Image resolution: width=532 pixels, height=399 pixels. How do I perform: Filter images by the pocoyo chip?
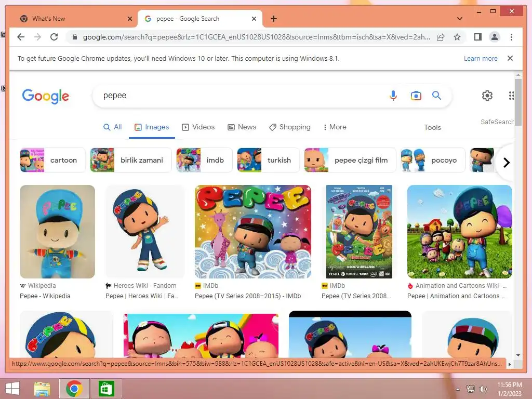[433, 160]
